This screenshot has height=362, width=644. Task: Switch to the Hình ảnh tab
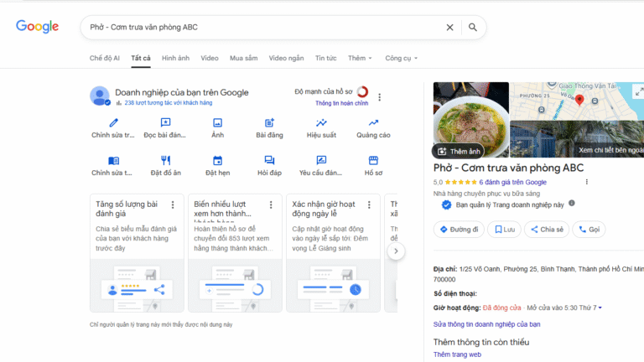(x=175, y=58)
